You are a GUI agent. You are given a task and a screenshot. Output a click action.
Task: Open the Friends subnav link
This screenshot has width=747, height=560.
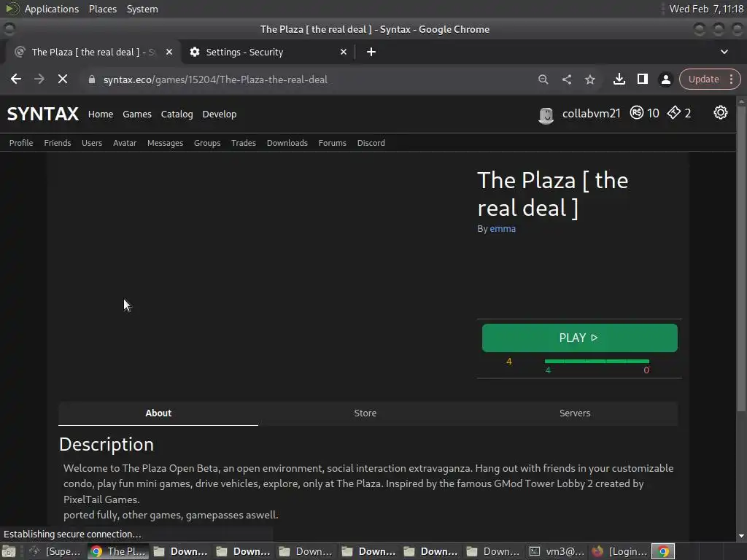click(x=57, y=143)
